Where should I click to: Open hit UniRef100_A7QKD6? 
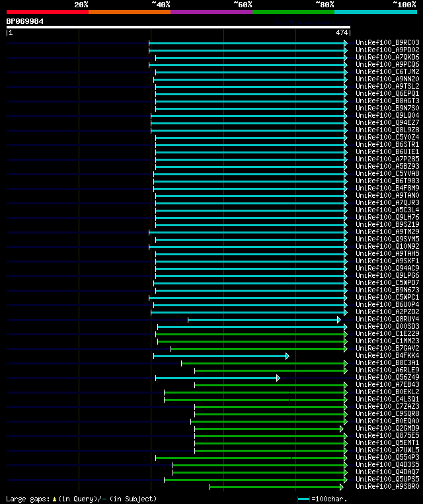pos(387,57)
